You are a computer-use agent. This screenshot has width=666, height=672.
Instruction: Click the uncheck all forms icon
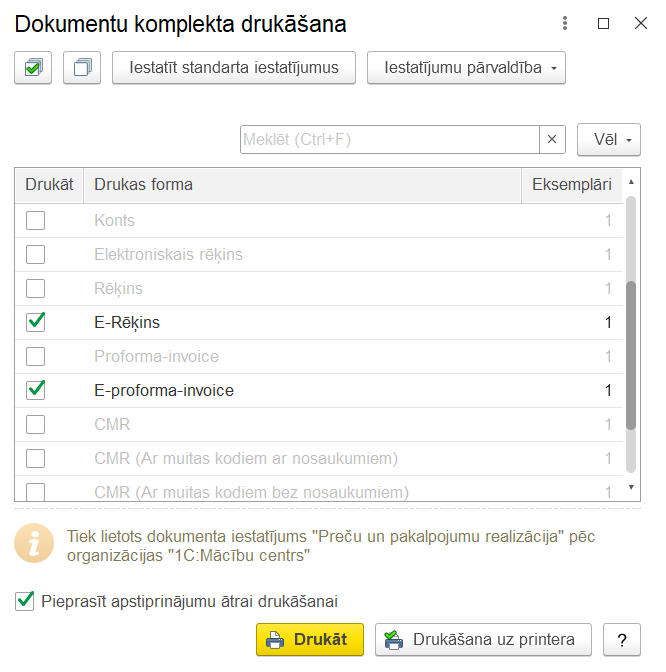(82, 68)
